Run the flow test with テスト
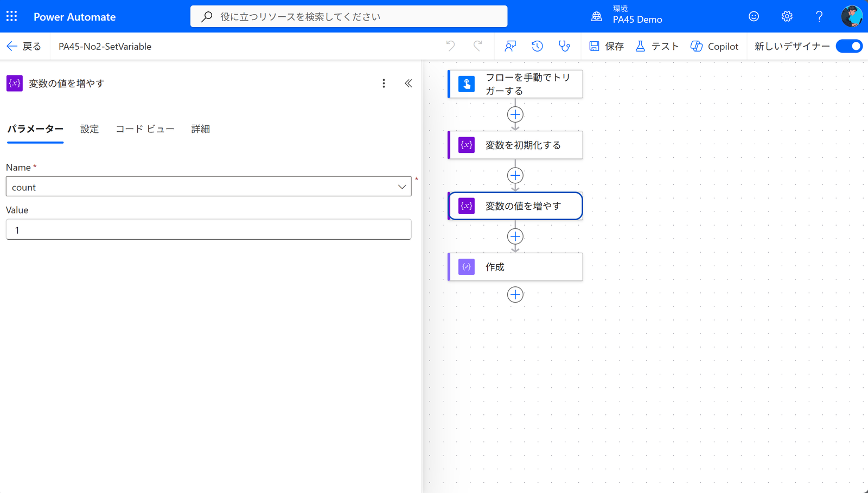Viewport: 868px width, 493px height. (x=657, y=46)
